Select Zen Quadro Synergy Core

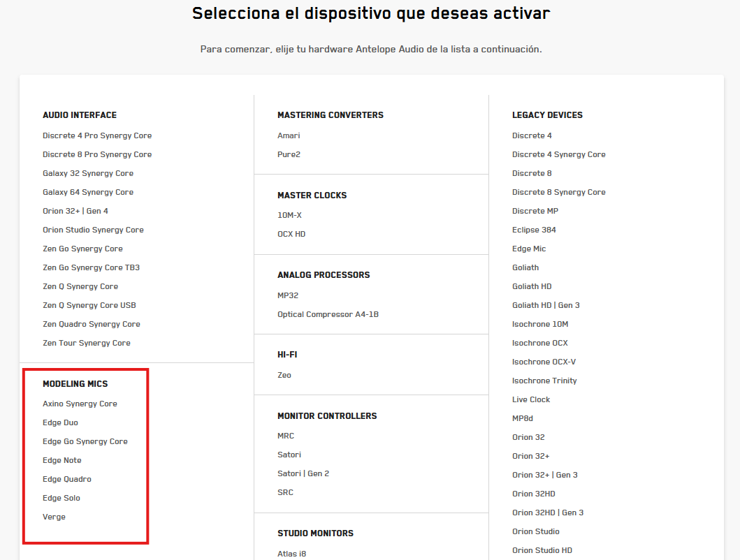91,324
